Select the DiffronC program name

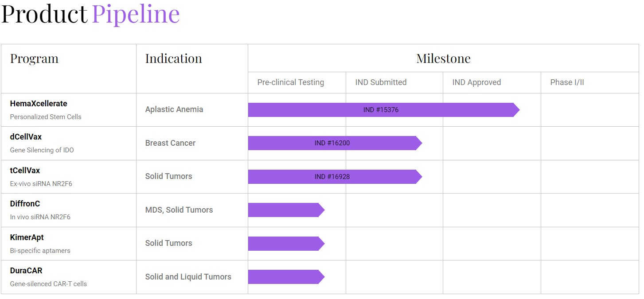click(x=25, y=204)
